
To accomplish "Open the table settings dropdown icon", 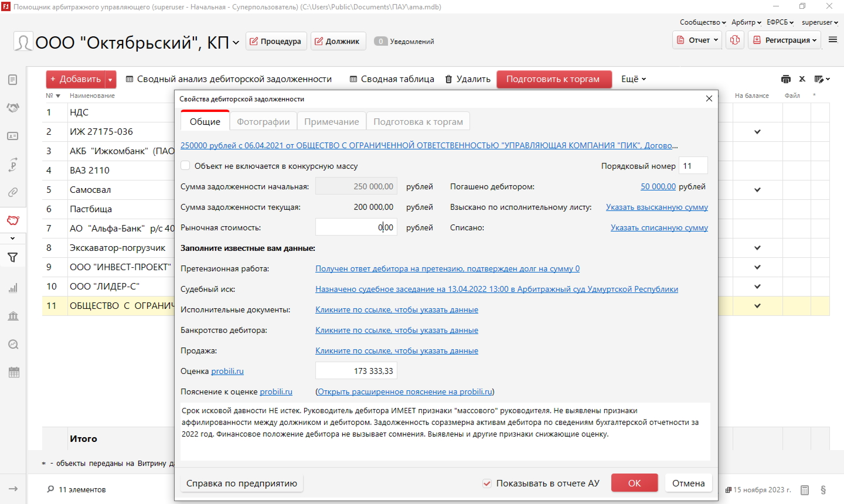I will [x=822, y=79].
